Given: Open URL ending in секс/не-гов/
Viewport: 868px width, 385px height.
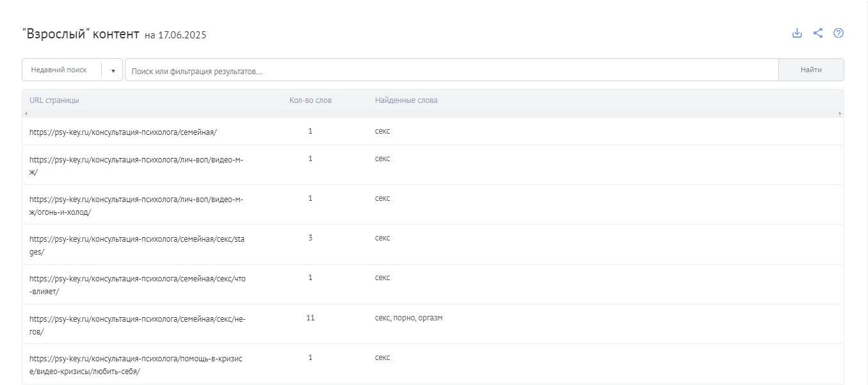Looking at the screenshot, I should click(138, 324).
